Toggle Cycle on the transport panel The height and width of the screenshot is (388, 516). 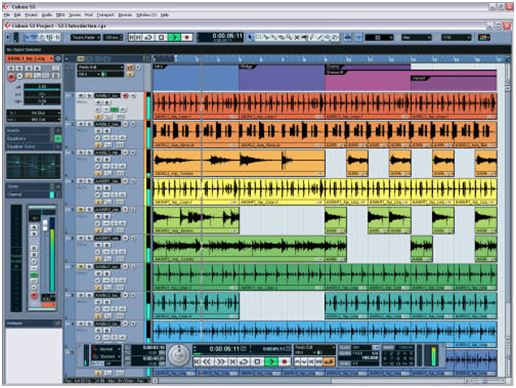click(x=245, y=361)
